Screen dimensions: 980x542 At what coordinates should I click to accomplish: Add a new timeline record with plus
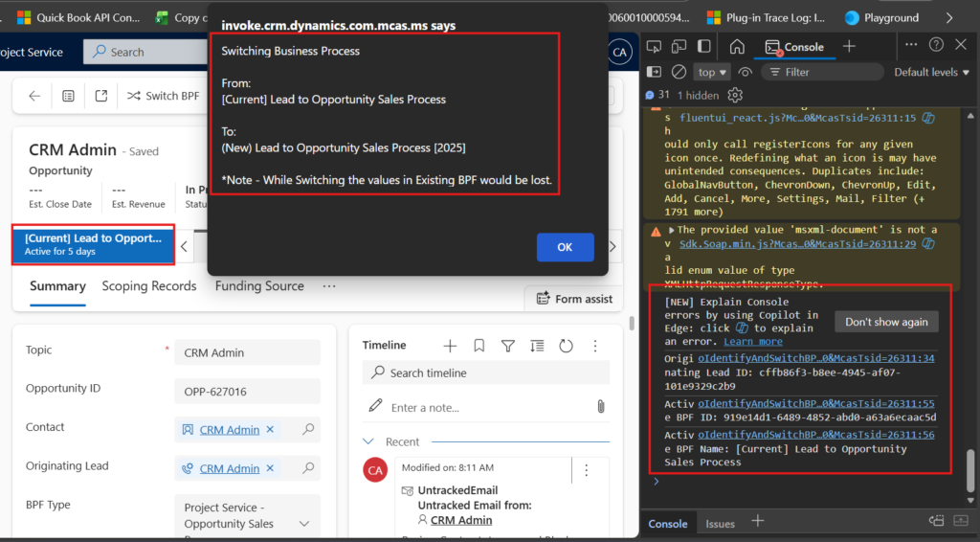tap(450, 346)
